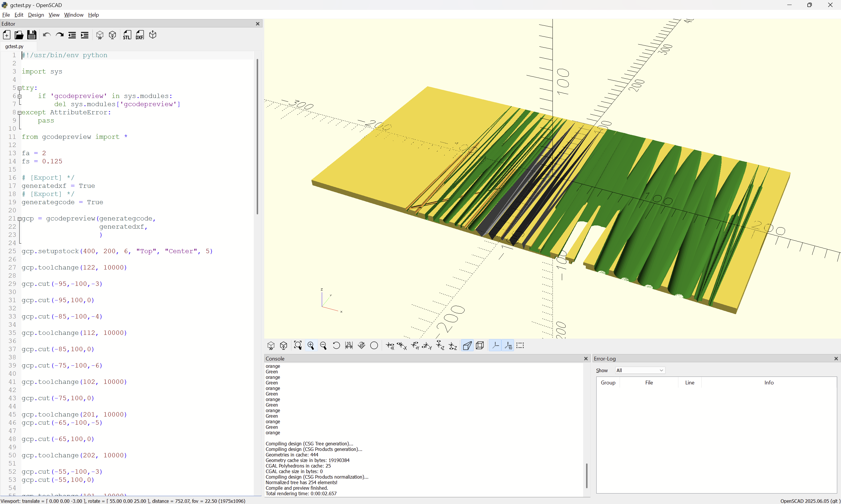Click Export as DXF icon
The width and height of the screenshot is (841, 504).
click(140, 35)
